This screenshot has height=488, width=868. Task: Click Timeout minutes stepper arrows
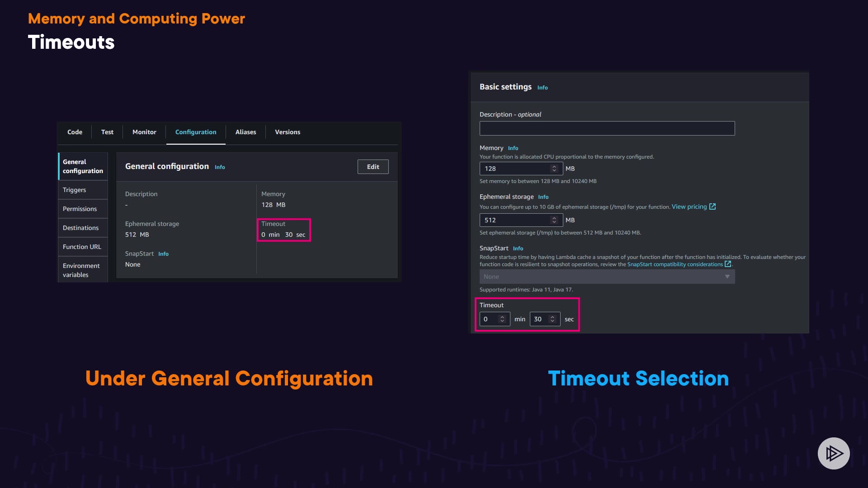click(502, 319)
